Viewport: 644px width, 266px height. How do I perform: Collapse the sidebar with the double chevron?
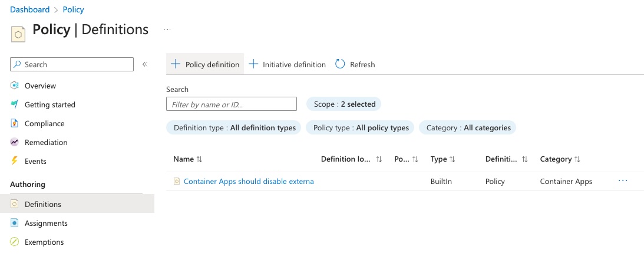pos(144,64)
